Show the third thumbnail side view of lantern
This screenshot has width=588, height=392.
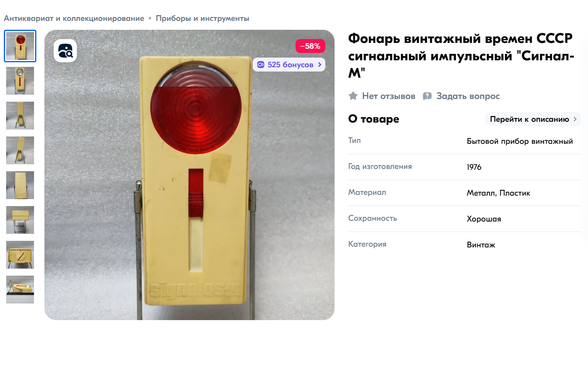click(x=20, y=116)
